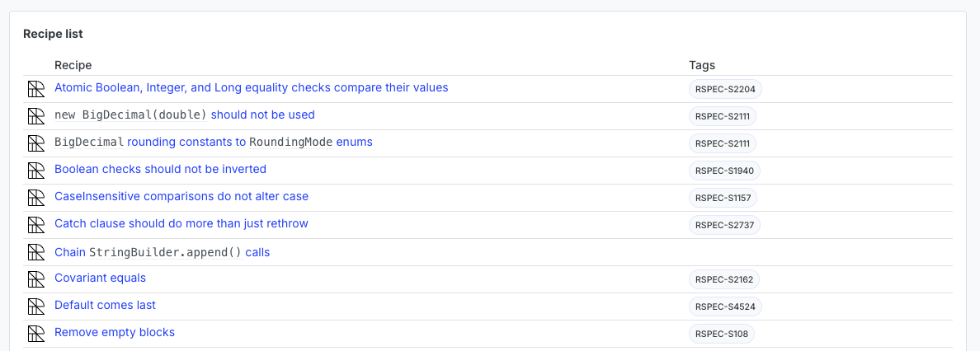Image resolution: width=980 pixels, height=351 pixels.
Task: Open Atomic Boolean, Integer, and Long equality recipe
Action: [252, 87]
